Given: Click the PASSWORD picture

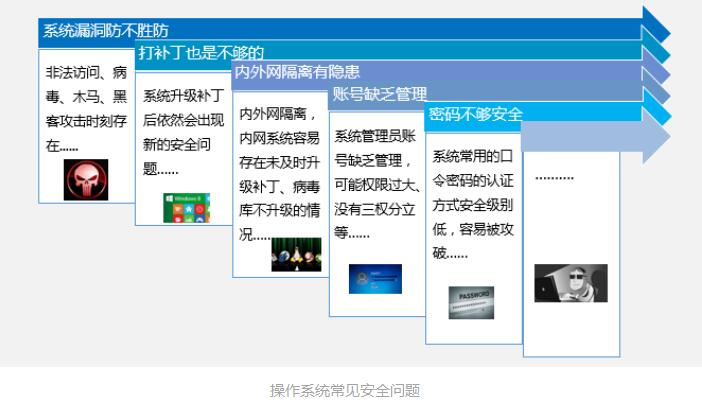Looking at the screenshot, I should (x=471, y=302).
